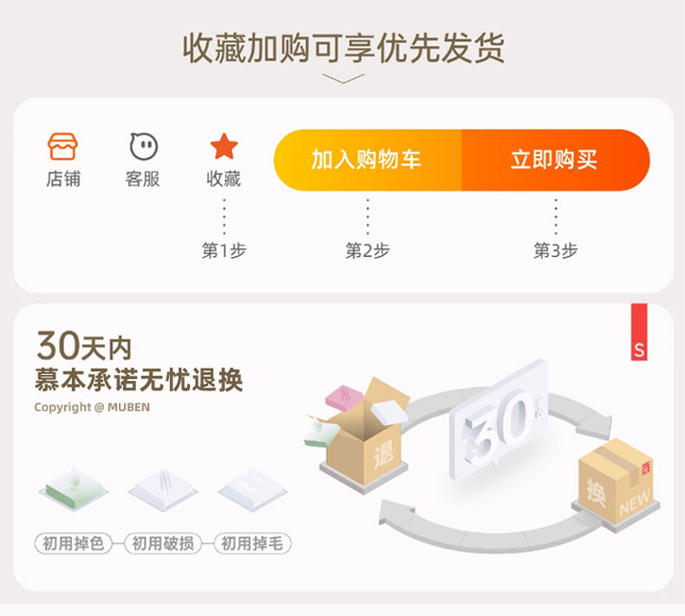Click the 第1步 step label
Screen dimensions: 685x616
click(x=224, y=251)
